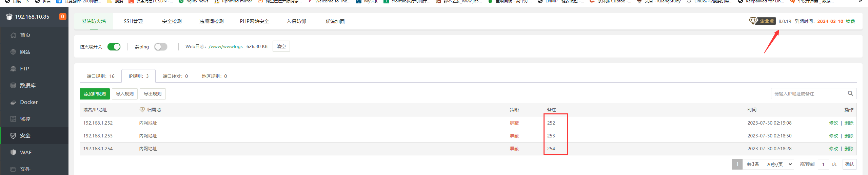The image size is (868, 175).
Task: Switch to 端口规则: 16 tab
Action: point(101,76)
